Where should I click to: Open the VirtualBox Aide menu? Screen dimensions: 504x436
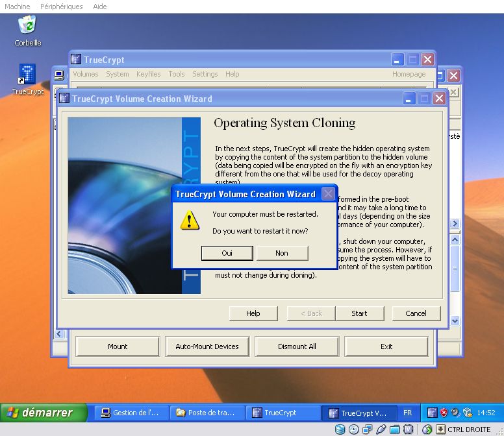point(99,6)
